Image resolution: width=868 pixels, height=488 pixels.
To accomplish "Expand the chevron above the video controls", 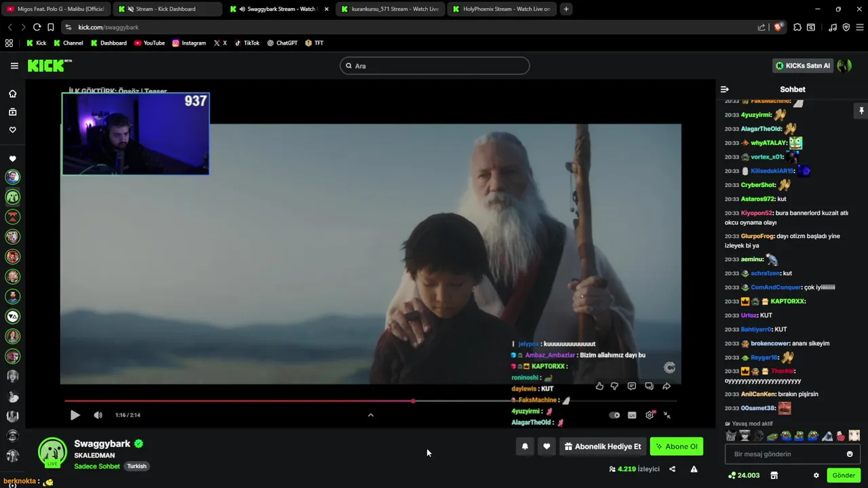I will click(x=370, y=415).
